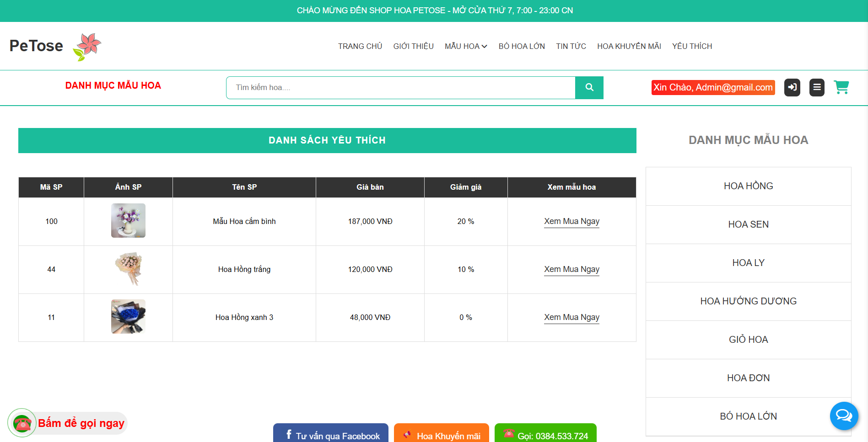Open the hamburger menu icon
The width and height of the screenshot is (868, 442).
point(817,87)
